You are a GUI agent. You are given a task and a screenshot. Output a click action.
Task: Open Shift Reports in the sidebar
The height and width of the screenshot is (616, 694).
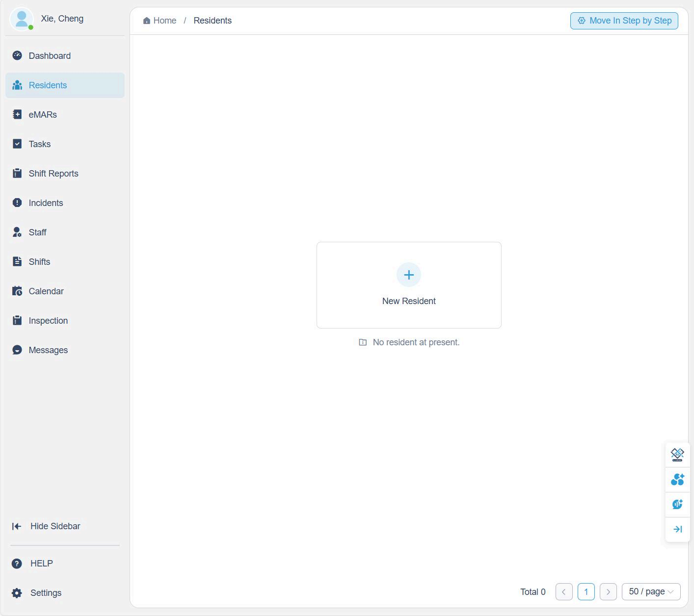[x=53, y=174]
